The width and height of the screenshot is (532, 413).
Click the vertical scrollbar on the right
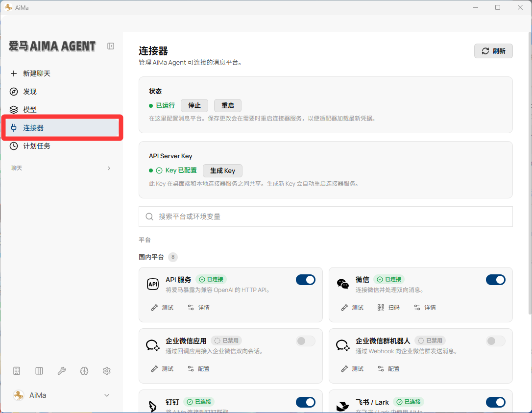(x=530, y=173)
